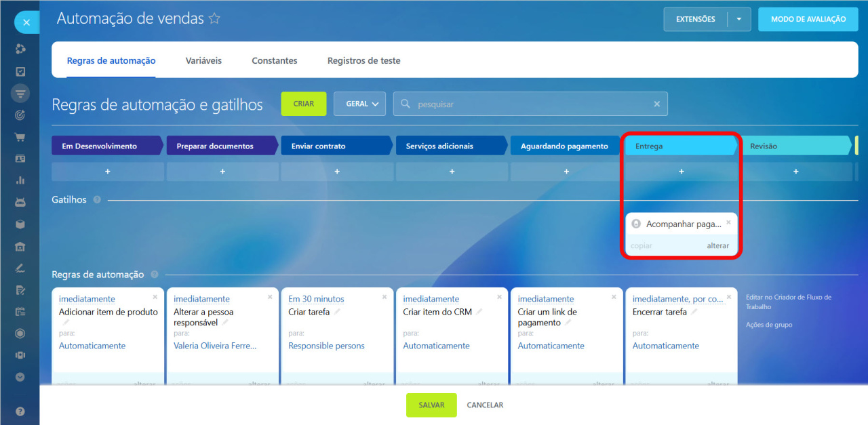The image size is (868, 425).
Task: Add trigger under Enviar contrato stage
Action: click(x=337, y=172)
